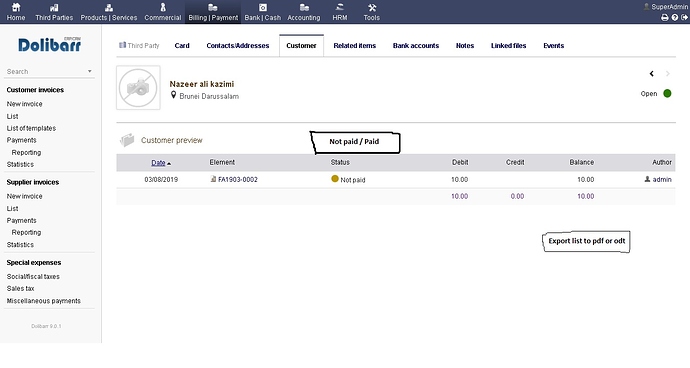Click Customer invoices section heading
This screenshot has width=690, height=368.
[35, 90]
